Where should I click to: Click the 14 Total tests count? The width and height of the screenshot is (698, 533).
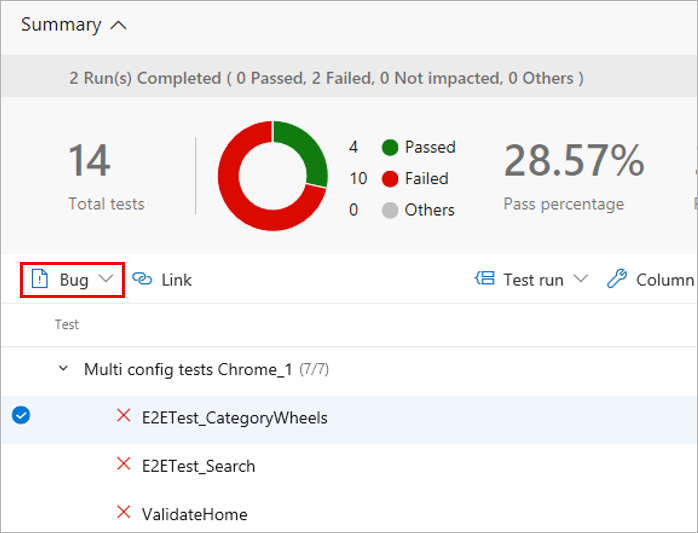89,160
